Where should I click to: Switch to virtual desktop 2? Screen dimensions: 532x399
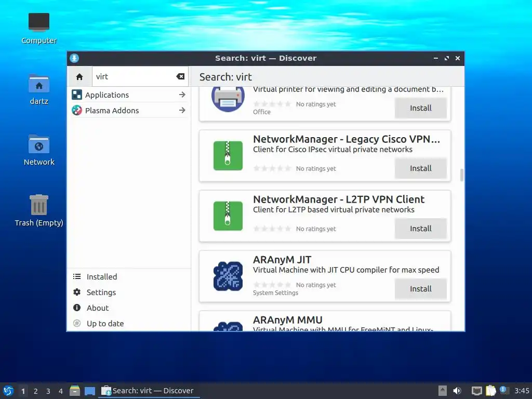point(36,391)
